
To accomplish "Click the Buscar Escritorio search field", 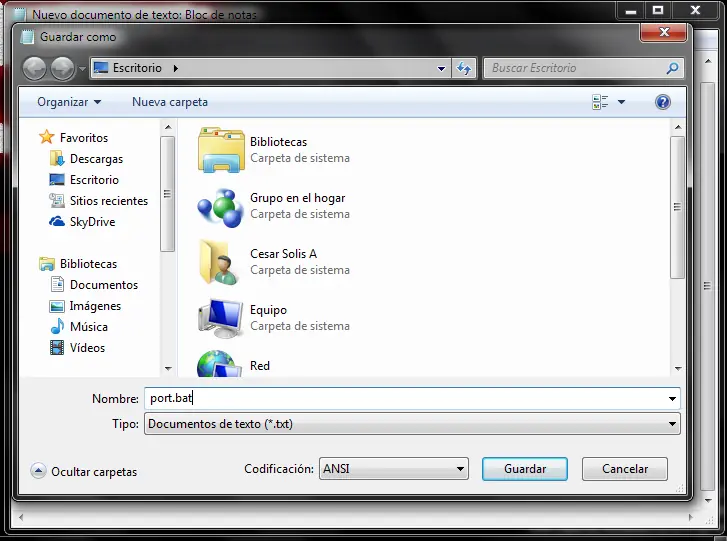I will point(577,68).
